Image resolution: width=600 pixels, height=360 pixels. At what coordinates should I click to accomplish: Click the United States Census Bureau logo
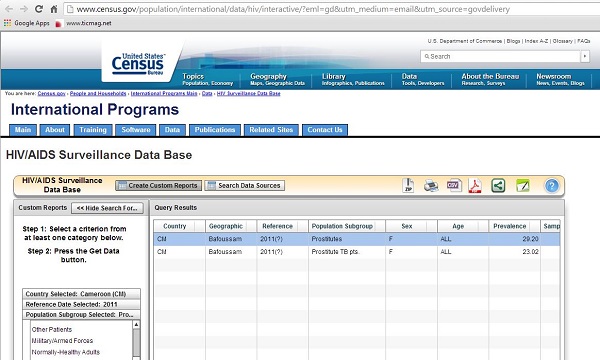tap(138, 64)
